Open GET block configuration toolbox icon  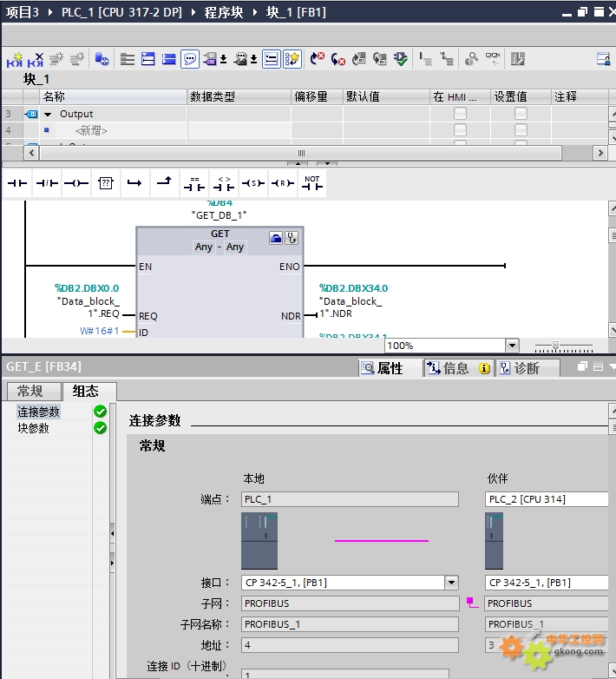[x=276, y=238]
